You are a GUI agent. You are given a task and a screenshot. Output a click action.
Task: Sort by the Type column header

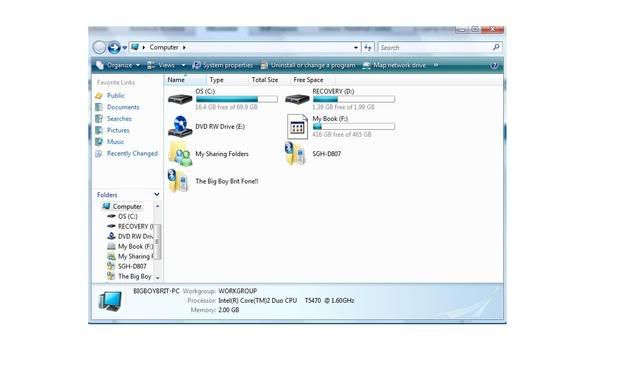pos(227,80)
